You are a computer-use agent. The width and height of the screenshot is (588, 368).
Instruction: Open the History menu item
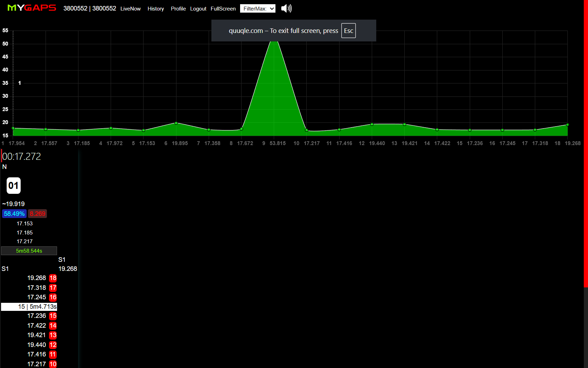[156, 9]
